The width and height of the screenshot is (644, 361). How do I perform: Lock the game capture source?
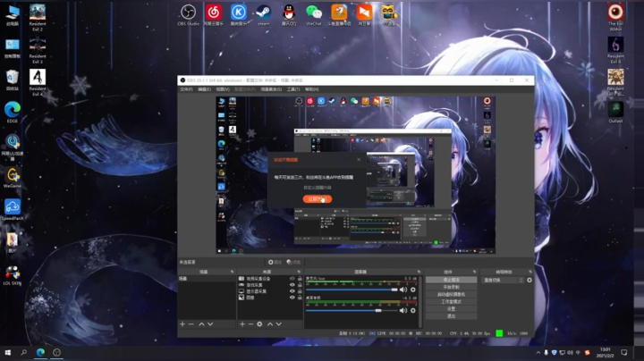tap(300, 285)
